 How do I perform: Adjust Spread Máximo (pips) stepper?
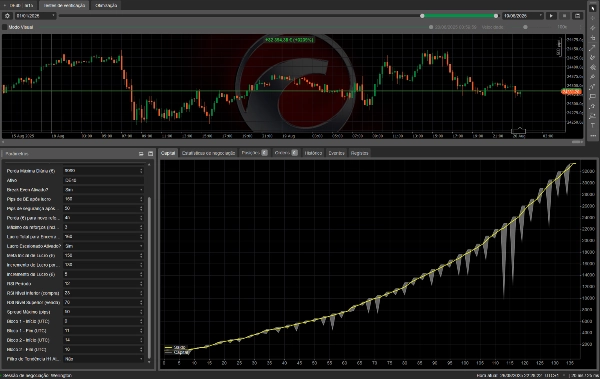(141, 312)
